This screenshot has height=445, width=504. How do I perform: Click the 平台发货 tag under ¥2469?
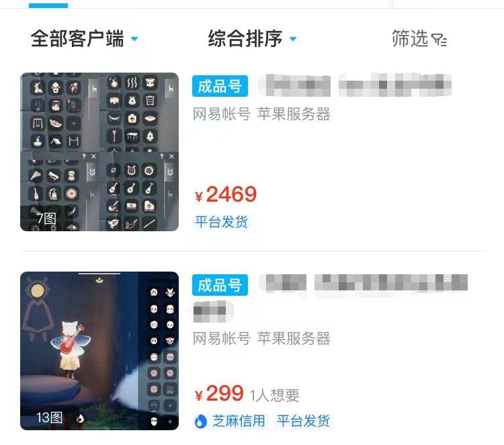(222, 222)
